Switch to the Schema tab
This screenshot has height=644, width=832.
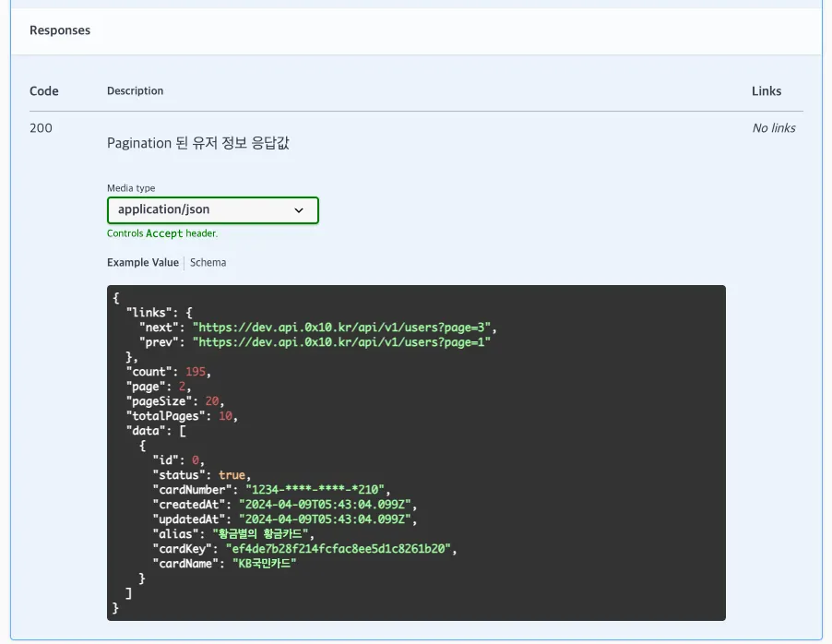tap(208, 262)
